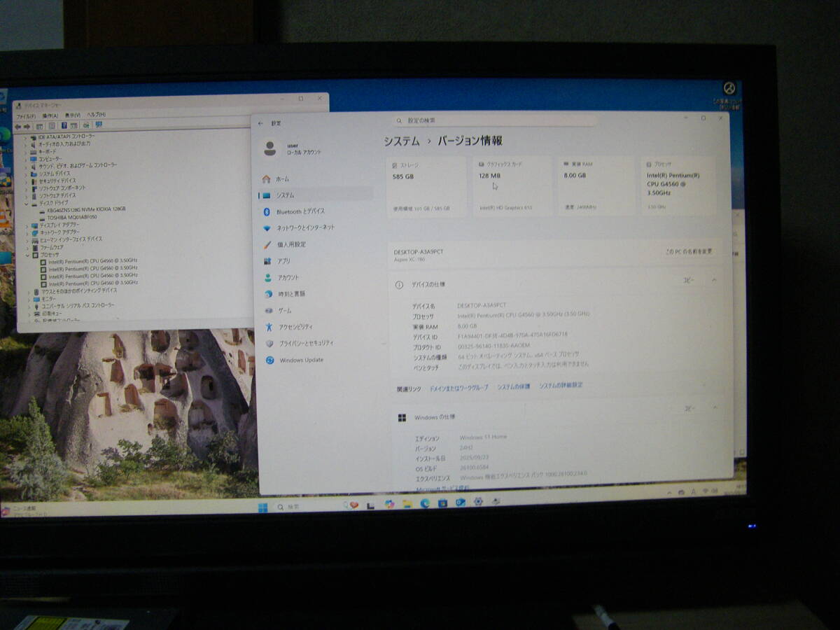Click the ストレージ 585 GB card
Viewport: 840px width, 630px height.
click(426, 186)
